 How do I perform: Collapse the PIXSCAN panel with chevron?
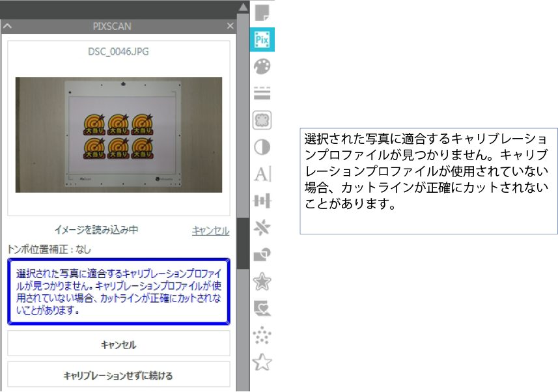[x=7, y=26]
